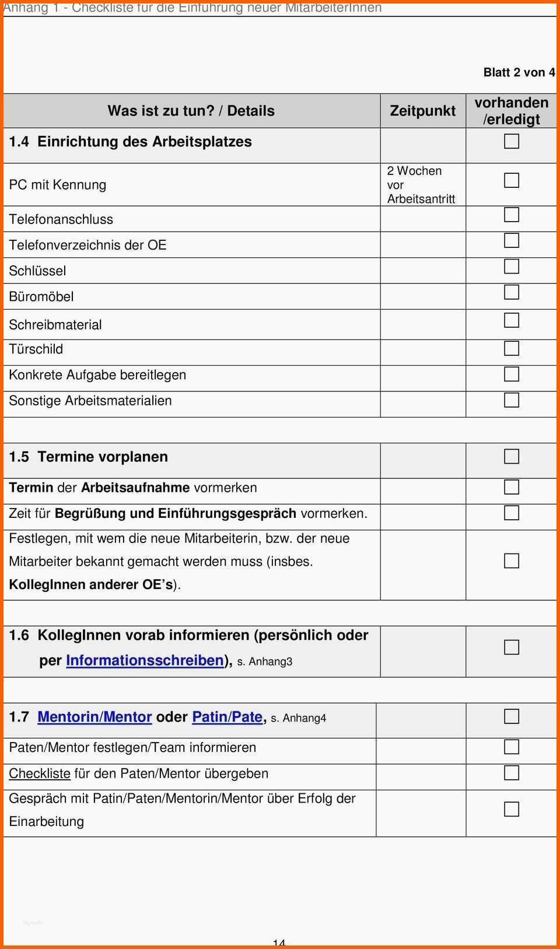The image size is (560, 949).
Task: Tick the Büromöbel checkbox
Action: click(512, 292)
